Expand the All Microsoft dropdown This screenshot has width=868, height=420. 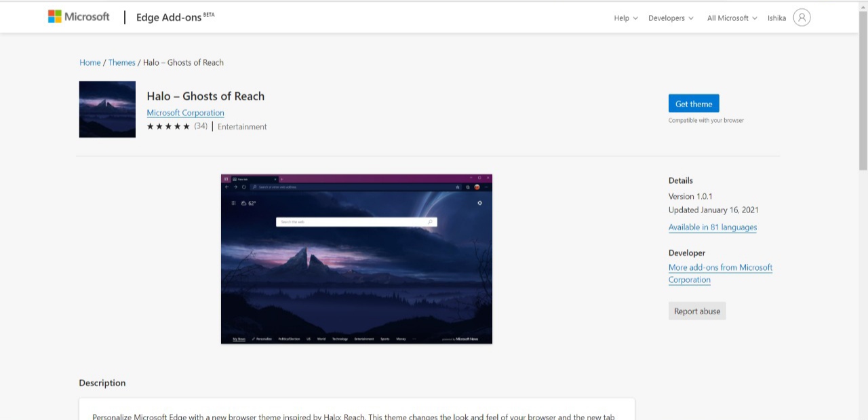(x=732, y=18)
